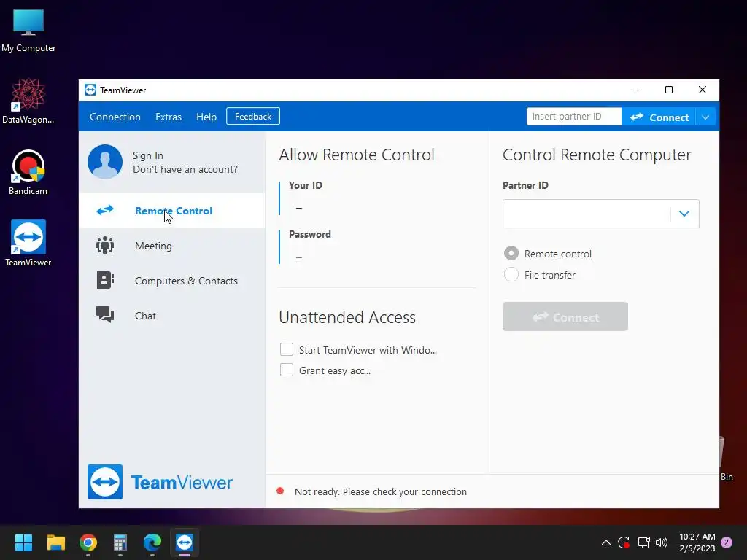Select the TeamViewer desktop shortcut
The image size is (747, 560).
pyautogui.click(x=28, y=244)
